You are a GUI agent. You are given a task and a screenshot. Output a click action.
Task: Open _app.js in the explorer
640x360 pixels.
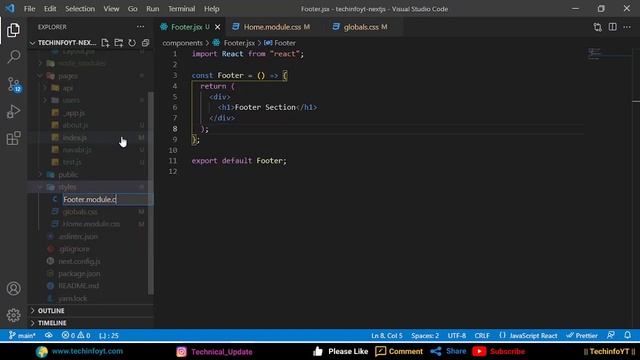coord(74,113)
